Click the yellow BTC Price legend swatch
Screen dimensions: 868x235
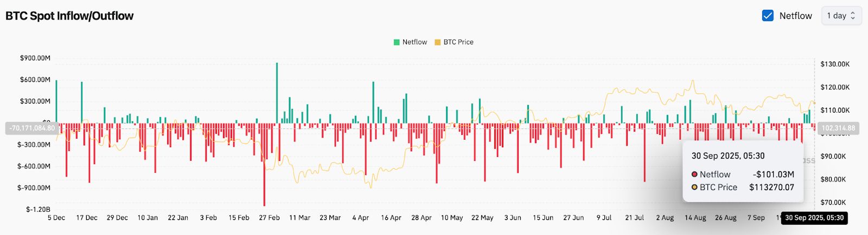pos(437,42)
